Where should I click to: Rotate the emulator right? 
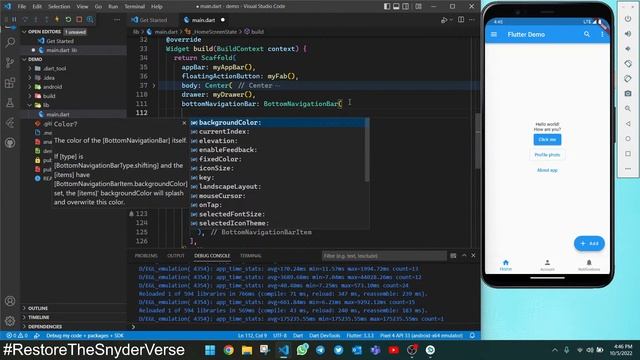tap(628, 79)
